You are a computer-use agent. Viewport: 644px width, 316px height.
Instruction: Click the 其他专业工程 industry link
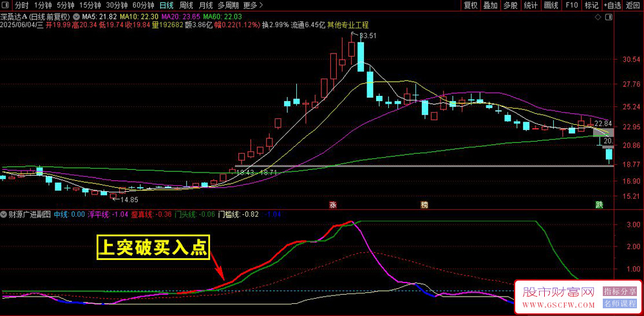pos(348,25)
